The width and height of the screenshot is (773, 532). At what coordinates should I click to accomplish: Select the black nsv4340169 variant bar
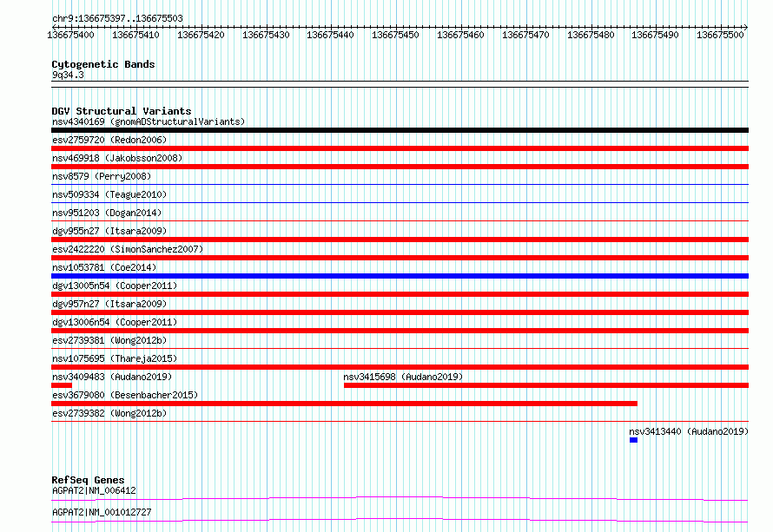tap(400, 130)
